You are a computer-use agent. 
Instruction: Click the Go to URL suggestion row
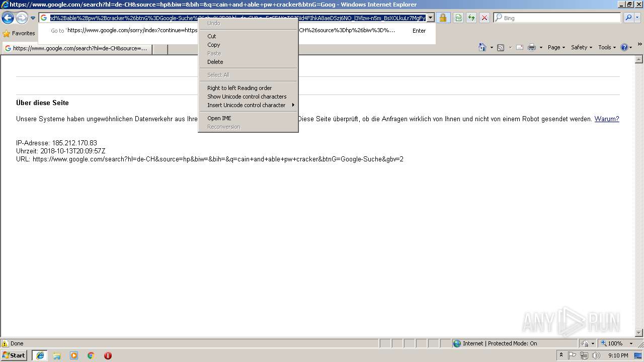coord(238,31)
